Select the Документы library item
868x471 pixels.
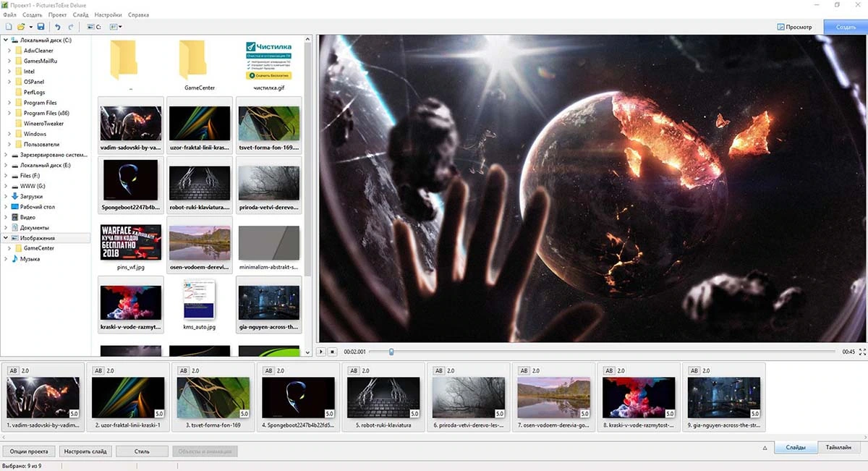point(35,228)
